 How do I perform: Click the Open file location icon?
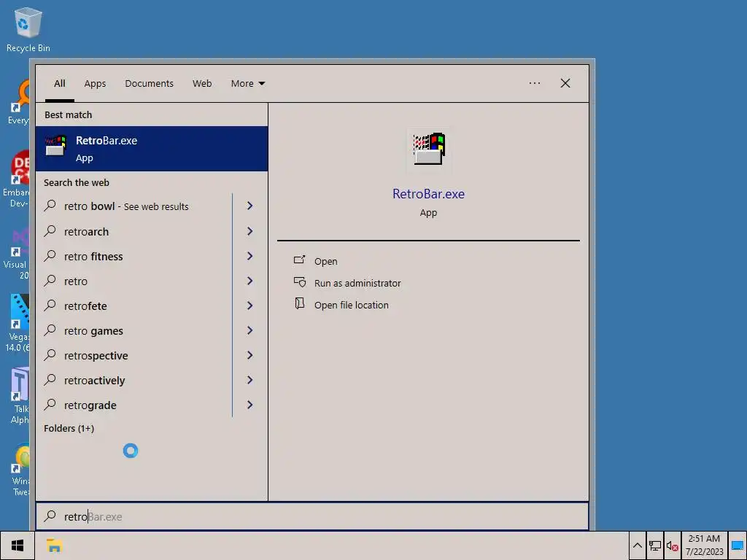point(300,303)
